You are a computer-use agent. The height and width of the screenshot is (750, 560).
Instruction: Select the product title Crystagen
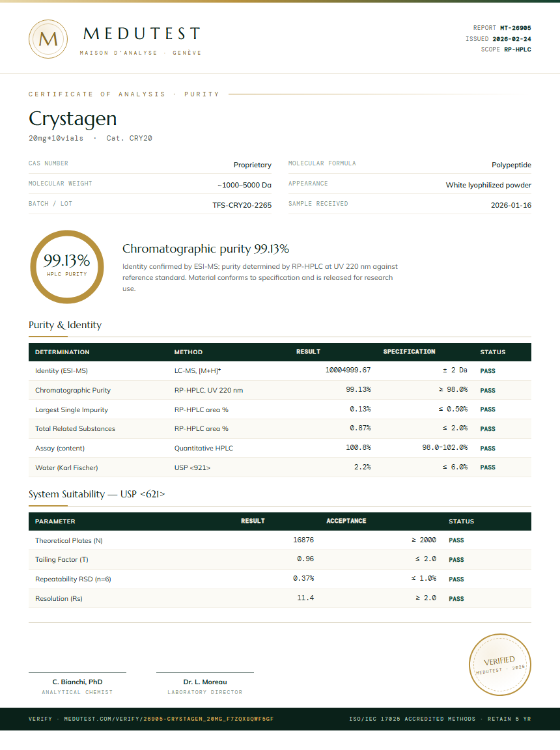73,118
